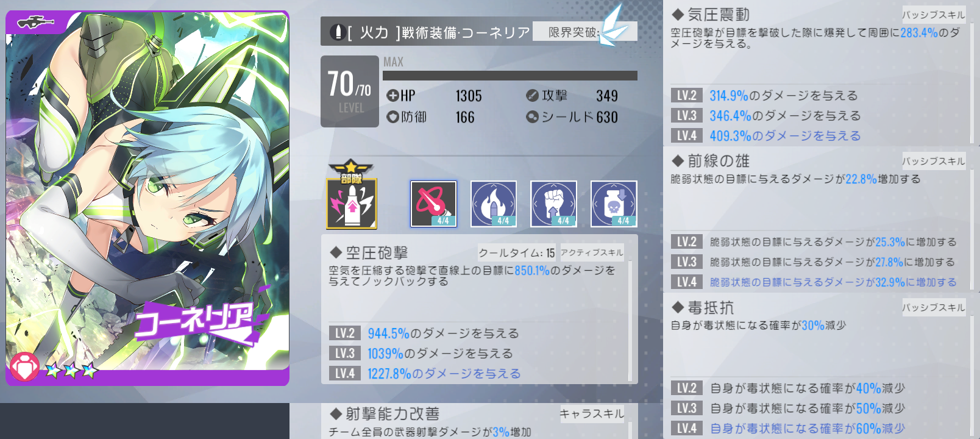Screen dimensions: 980x439
Task: Click the three star rarity indicator
Action: (71, 369)
